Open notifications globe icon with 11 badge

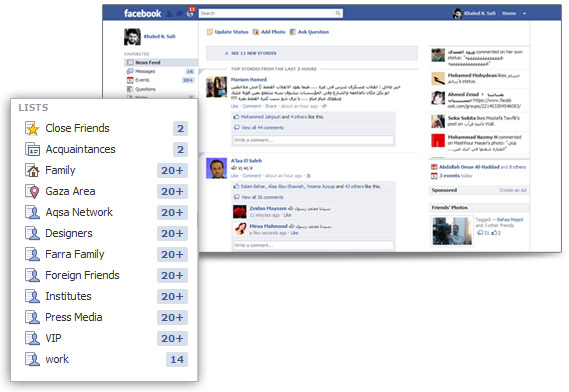190,13
